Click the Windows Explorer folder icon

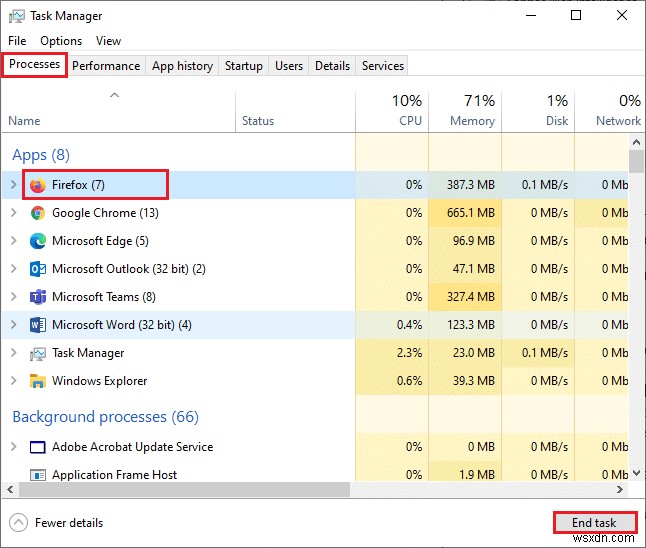(38, 381)
